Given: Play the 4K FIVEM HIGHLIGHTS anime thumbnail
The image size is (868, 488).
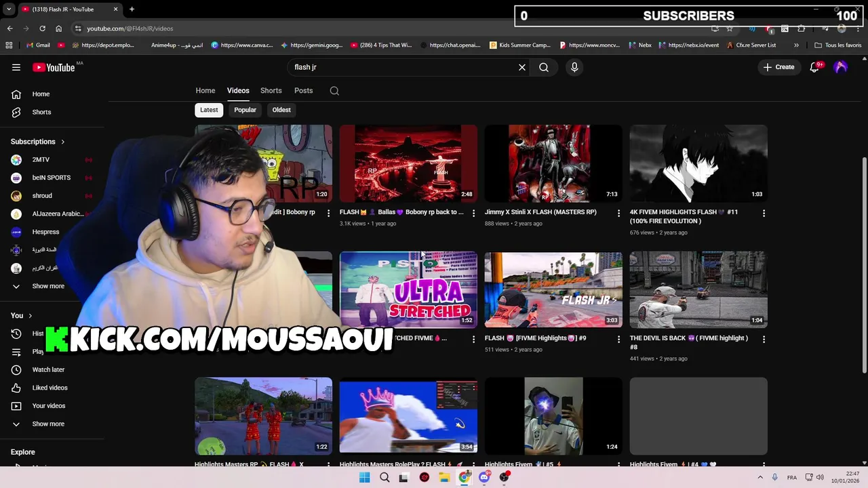Looking at the screenshot, I should coord(698,163).
